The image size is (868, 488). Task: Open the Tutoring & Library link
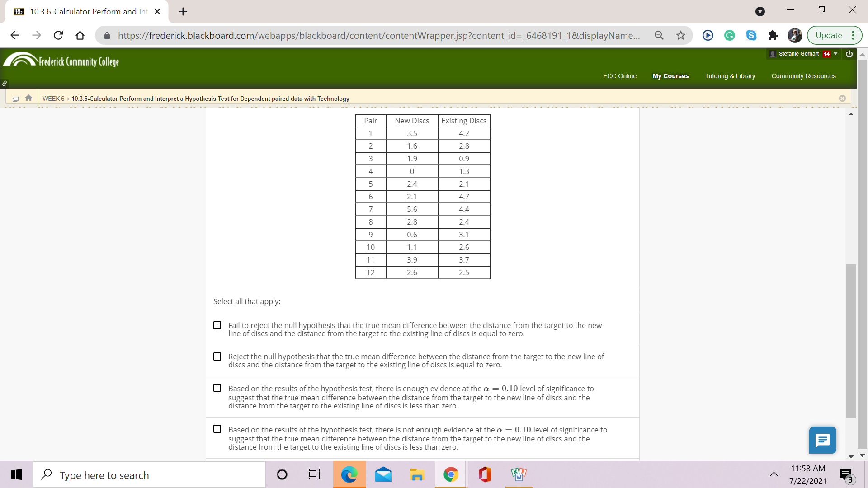pyautogui.click(x=730, y=76)
